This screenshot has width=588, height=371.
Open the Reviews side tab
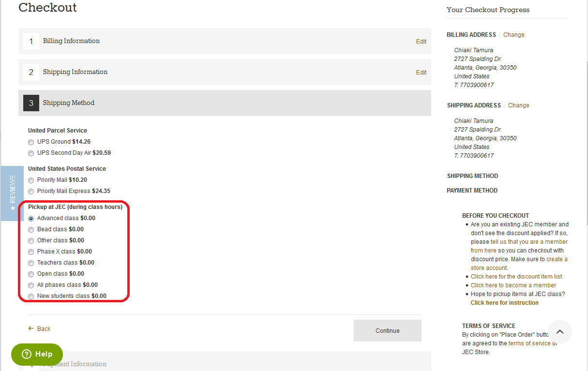coord(12,193)
